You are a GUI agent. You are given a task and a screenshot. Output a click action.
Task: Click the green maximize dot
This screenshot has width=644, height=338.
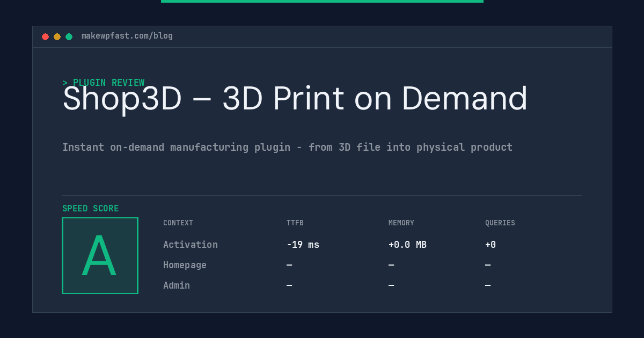coord(69,36)
